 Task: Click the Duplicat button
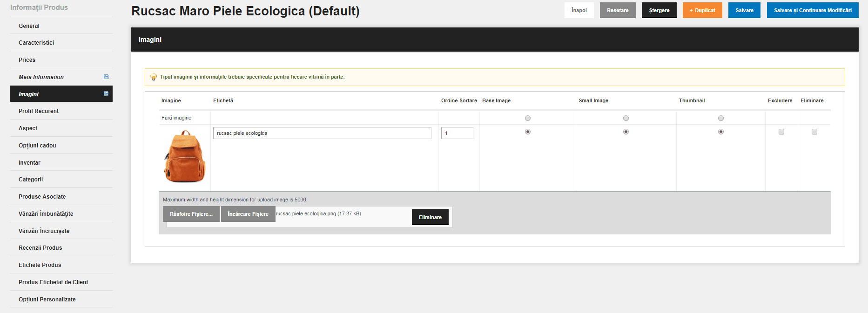pyautogui.click(x=702, y=10)
